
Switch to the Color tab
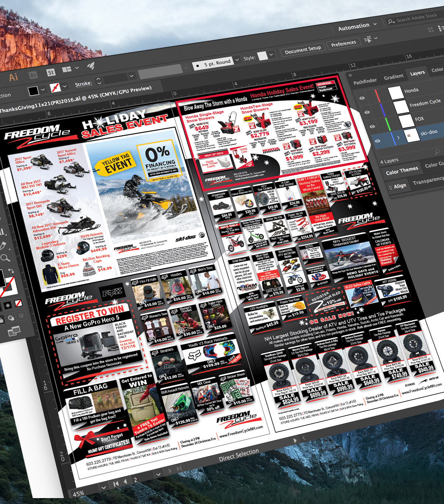pyautogui.click(x=437, y=70)
